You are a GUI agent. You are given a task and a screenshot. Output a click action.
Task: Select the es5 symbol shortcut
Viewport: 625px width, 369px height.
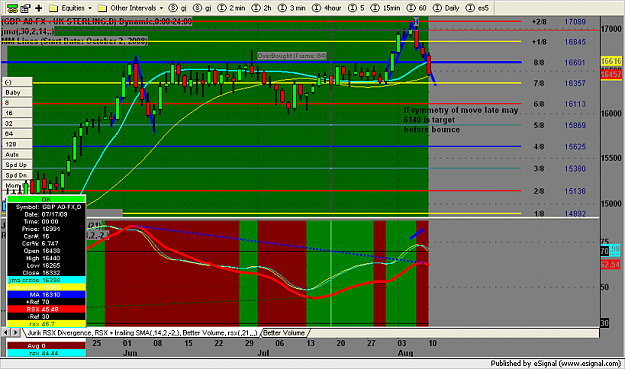point(478,8)
